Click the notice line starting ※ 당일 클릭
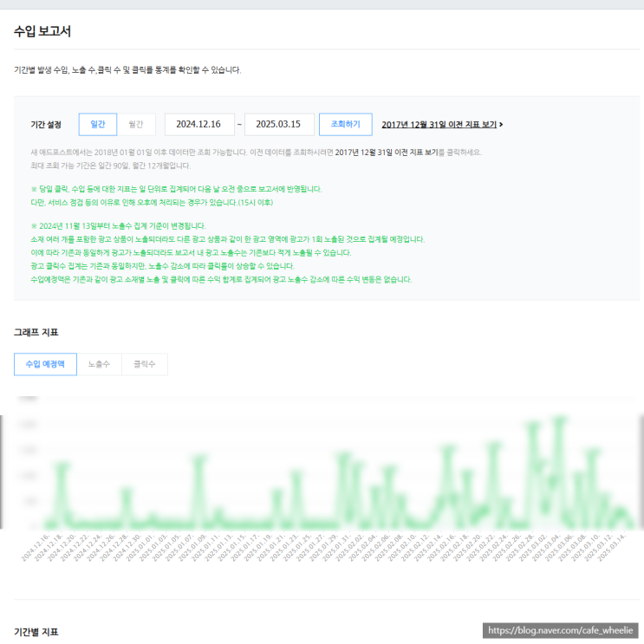The width and height of the screenshot is (644, 644). tap(176, 189)
